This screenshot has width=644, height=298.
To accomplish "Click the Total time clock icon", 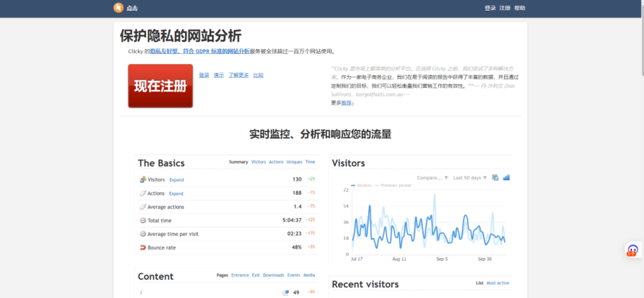I will [x=143, y=220].
